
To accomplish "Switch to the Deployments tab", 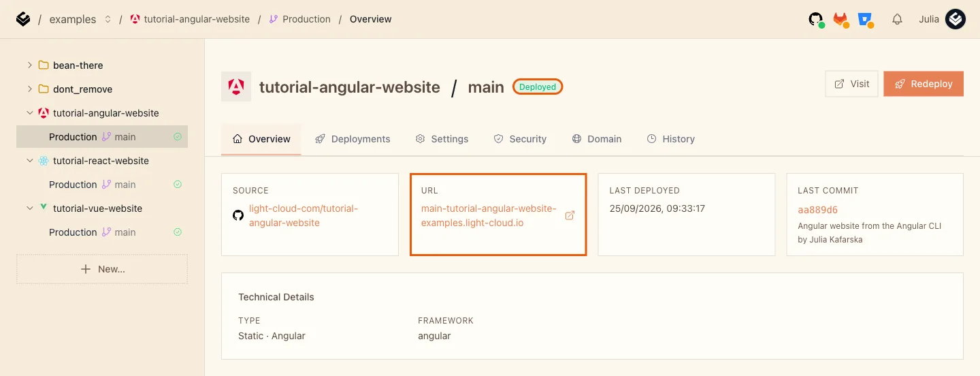I will 353,139.
